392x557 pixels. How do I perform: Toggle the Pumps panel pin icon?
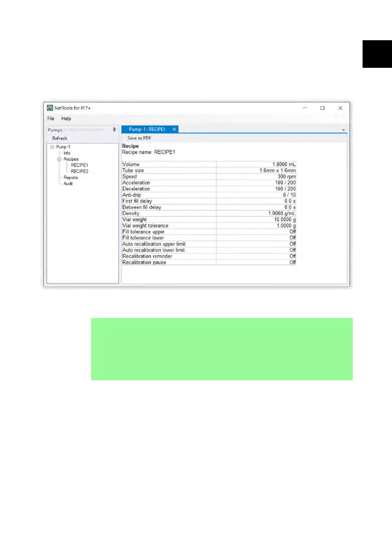point(114,130)
